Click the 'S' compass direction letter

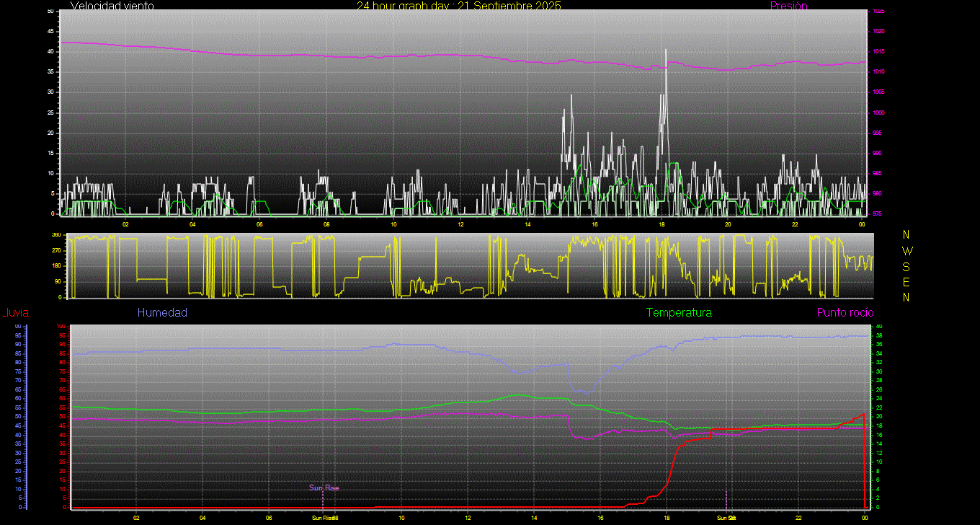906,266
